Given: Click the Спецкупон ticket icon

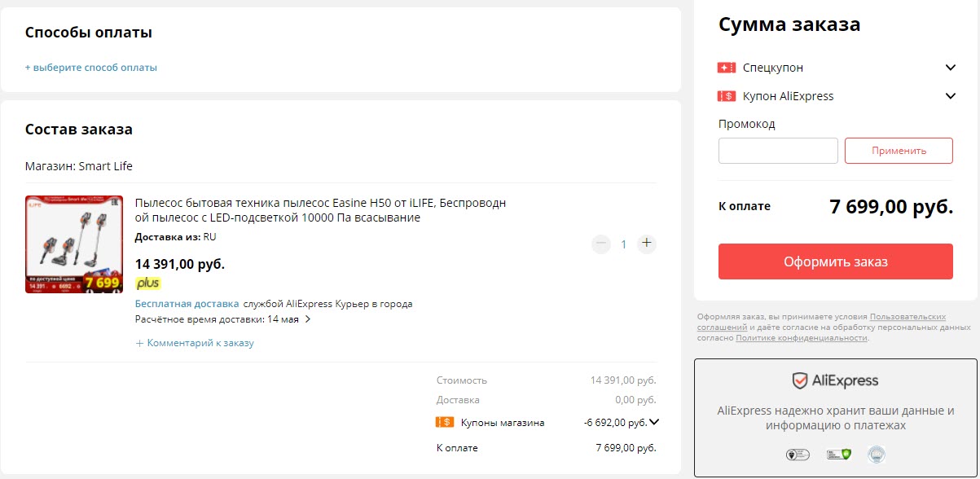Looking at the screenshot, I should point(726,68).
